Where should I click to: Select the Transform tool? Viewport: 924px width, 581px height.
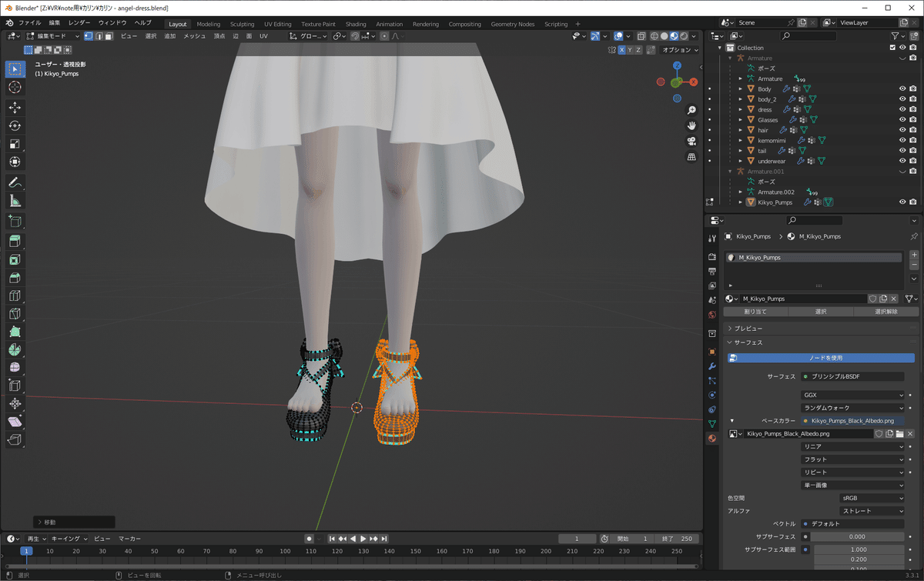click(x=15, y=162)
